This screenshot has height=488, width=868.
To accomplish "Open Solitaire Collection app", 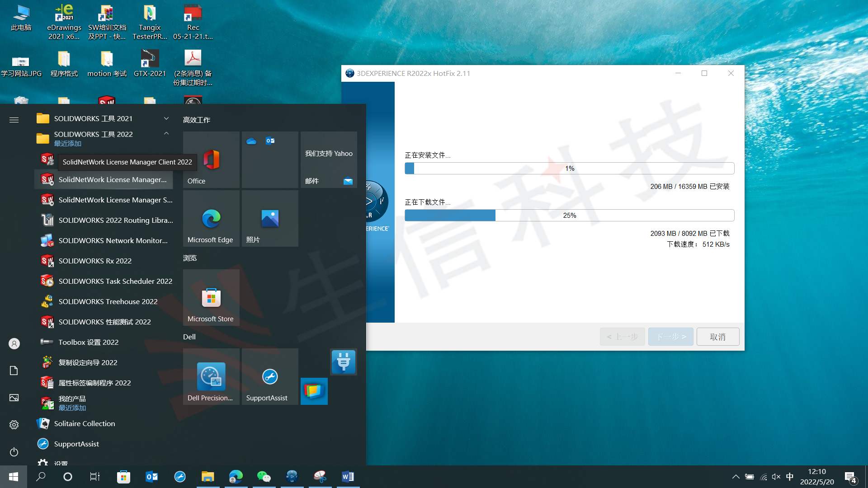I will (x=104, y=423).
